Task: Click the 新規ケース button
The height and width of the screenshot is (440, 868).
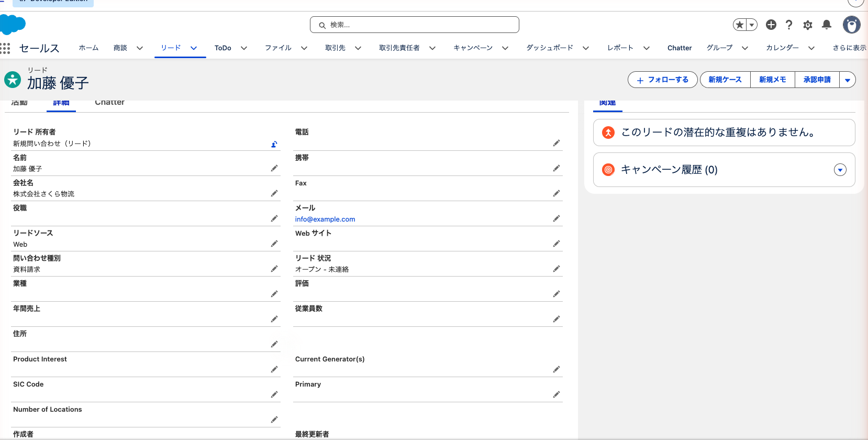Action: tap(725, 80)
